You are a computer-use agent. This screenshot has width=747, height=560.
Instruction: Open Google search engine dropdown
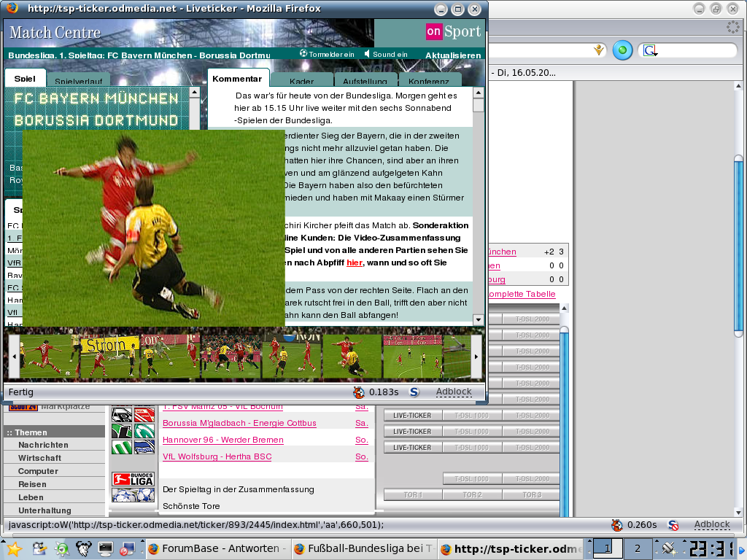(650, 50)
